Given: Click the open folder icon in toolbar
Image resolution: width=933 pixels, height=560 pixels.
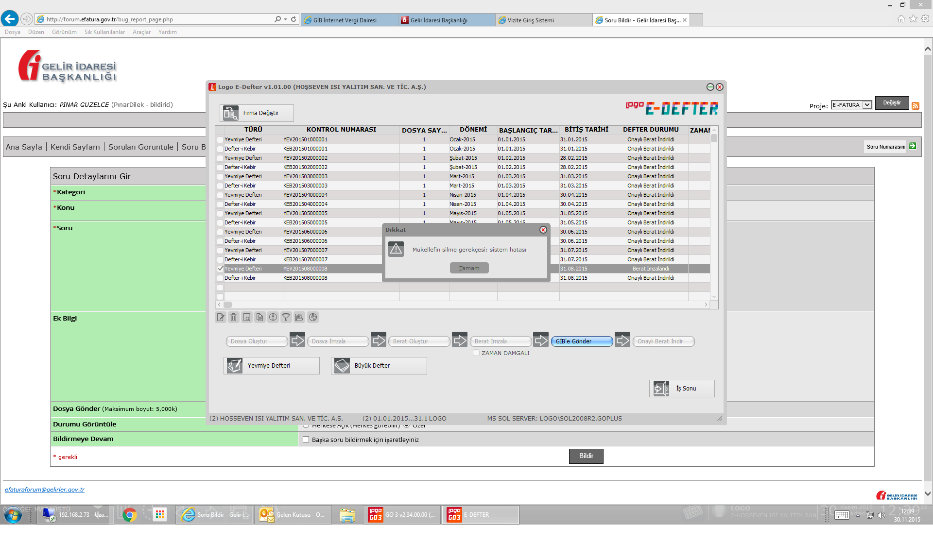Looking at the screenshot, I should [299, 317].
